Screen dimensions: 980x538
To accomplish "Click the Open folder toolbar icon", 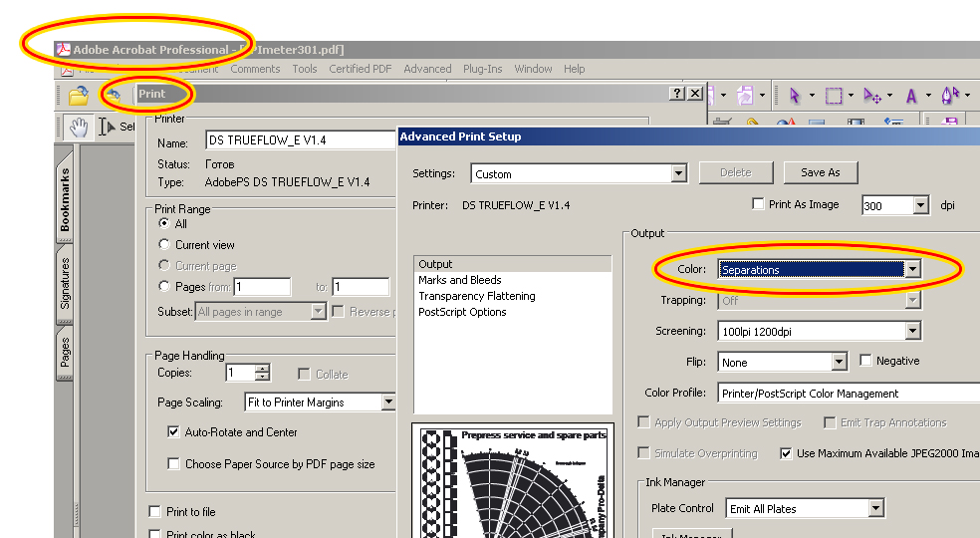I will tap(79, 95).
